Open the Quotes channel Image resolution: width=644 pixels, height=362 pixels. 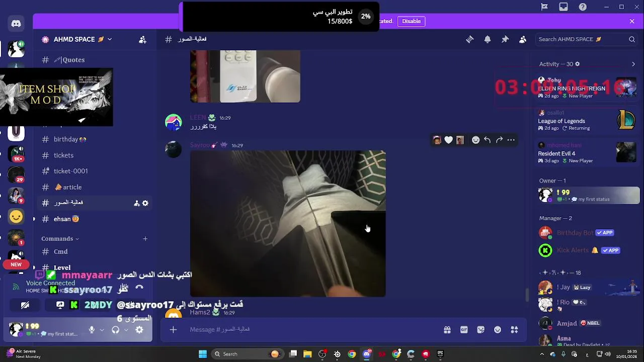pyautogui.click(x=94, y=60)
